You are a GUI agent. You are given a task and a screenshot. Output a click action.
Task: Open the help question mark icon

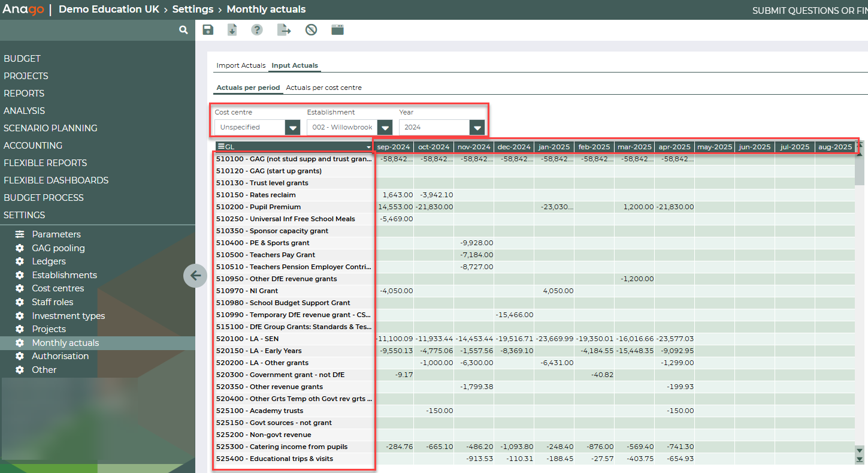click(257, 30)
